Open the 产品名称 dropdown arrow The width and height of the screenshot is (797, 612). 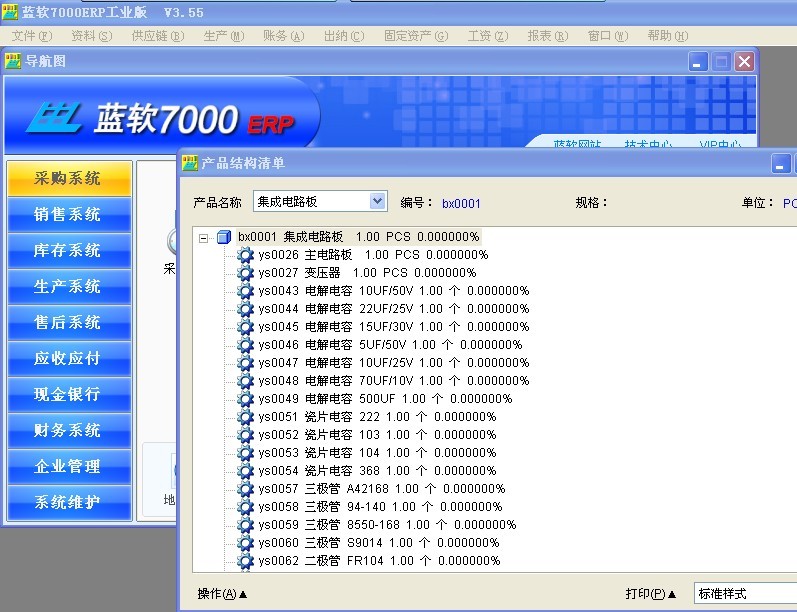[377, 201]
